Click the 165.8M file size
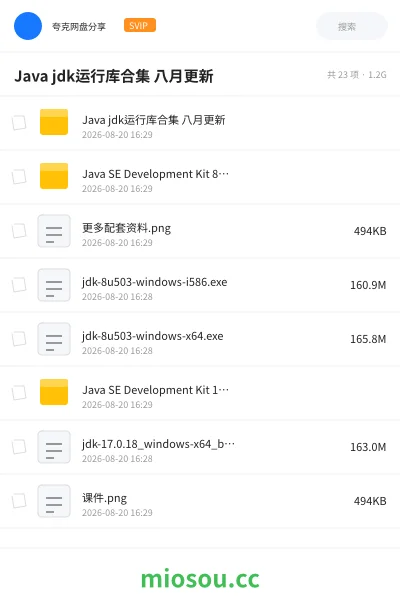 click(x=368, y=339)
